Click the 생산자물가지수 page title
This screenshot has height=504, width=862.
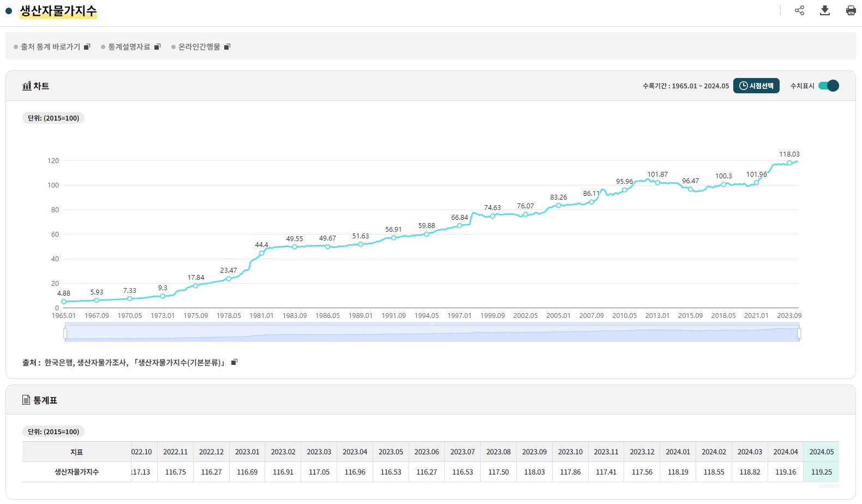pos(58,11)
